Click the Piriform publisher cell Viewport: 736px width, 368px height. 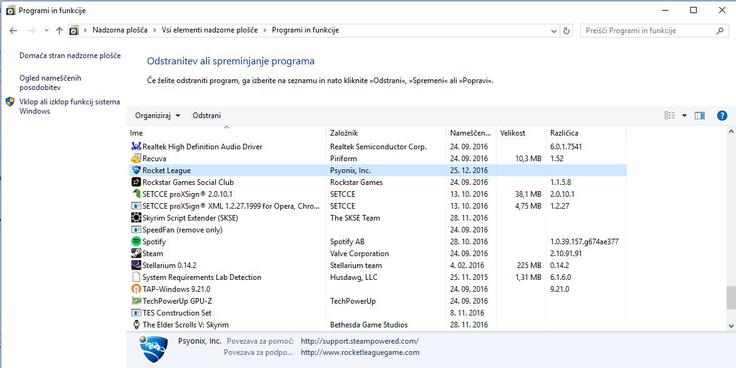[x=344, y=159]
